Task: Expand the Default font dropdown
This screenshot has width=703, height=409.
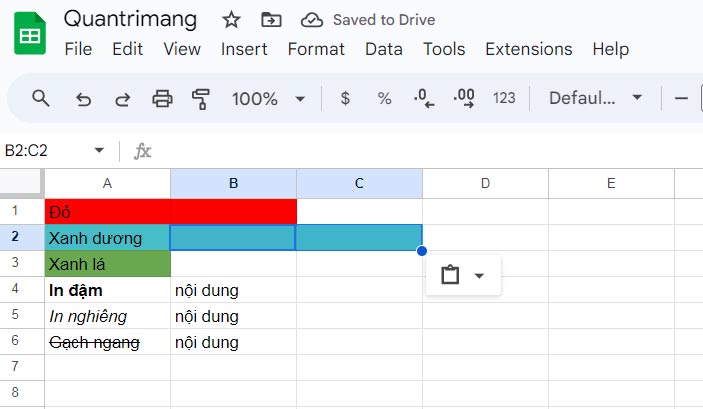Action: pyautogui.click(x=596, y=98)
